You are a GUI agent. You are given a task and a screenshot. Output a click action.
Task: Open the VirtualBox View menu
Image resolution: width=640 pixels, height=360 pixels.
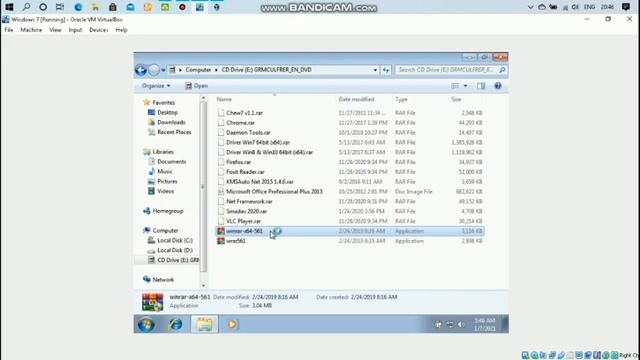(55, 30)
